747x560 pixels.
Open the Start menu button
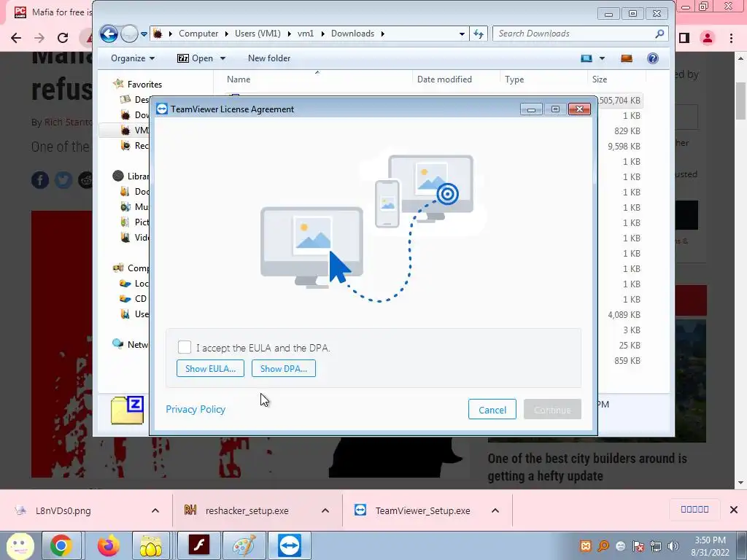tap(20, 545)
